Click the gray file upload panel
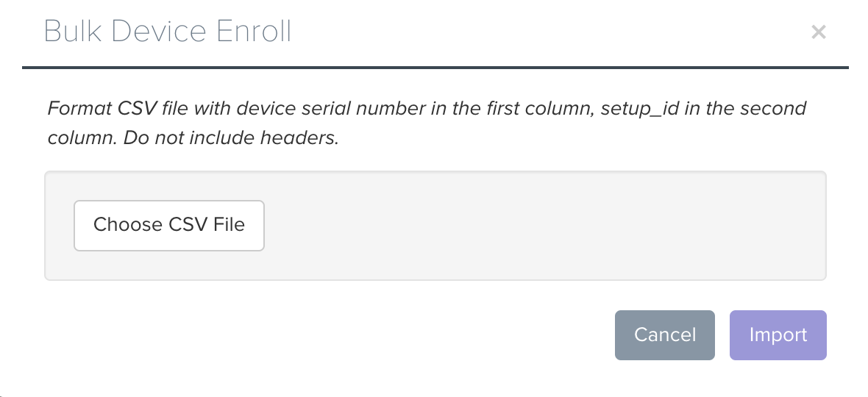The image size is (868, 397). 435,226
